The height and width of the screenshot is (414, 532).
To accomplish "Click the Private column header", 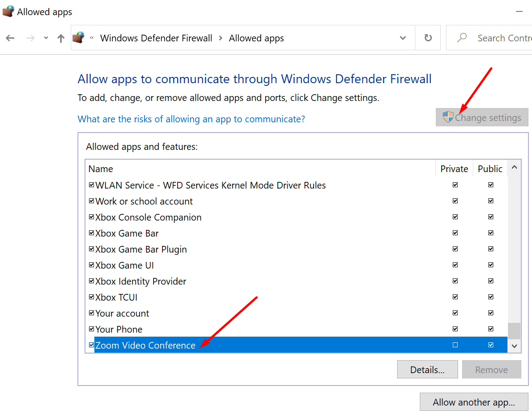I will pyautogui.click(x=454, y=169).
